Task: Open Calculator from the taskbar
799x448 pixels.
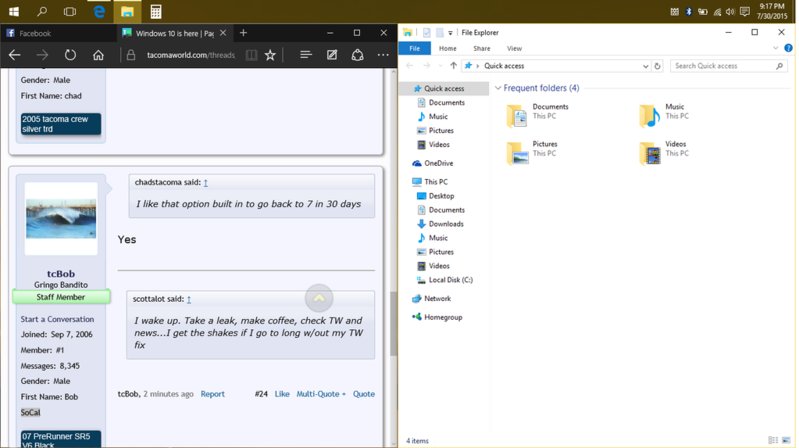Action: point(156,11)
